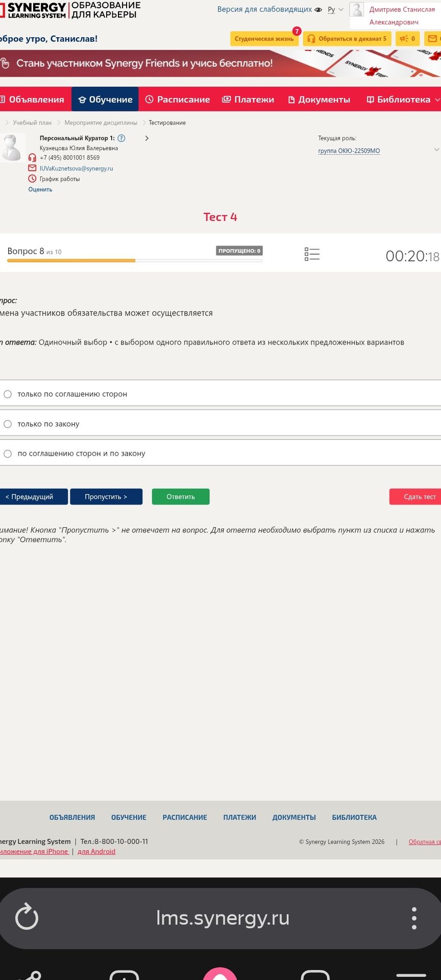The image size is (441, 980).
Task: Open График работы link
Action: tap(60, 179)
